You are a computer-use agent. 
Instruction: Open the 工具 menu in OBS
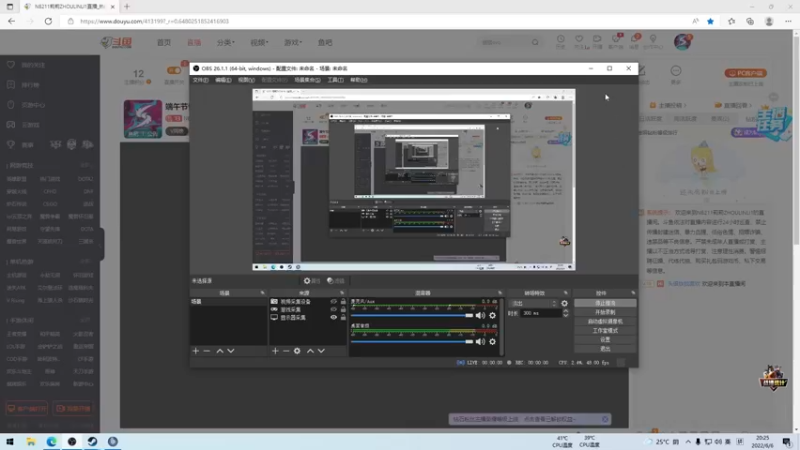coord(335,80)
